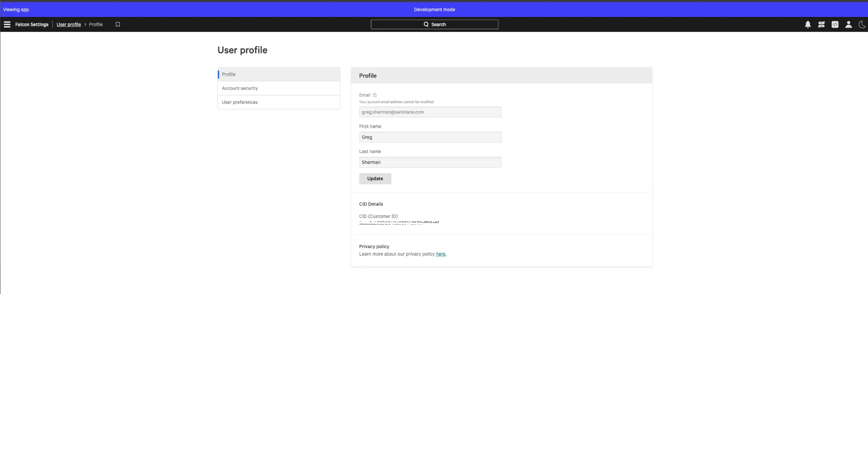Select the Profile tab in sidebar
The image size is (868, 449).
coord(279,74)
